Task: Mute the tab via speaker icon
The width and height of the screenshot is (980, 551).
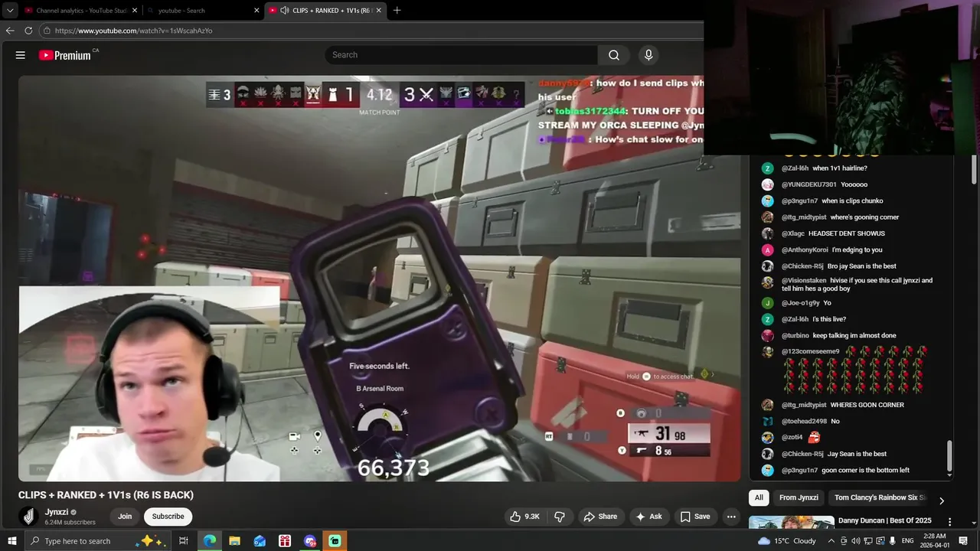Action: click(x=285, y=11)
